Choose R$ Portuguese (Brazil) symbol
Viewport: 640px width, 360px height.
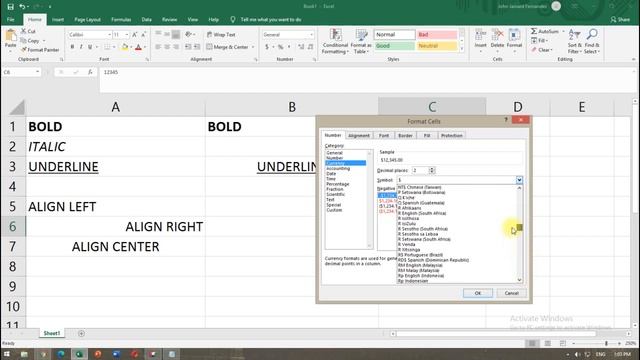420,255
